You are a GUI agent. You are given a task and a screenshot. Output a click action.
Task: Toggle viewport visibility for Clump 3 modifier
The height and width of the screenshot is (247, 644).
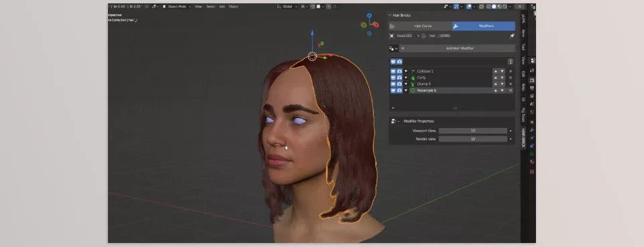point(393,84)
